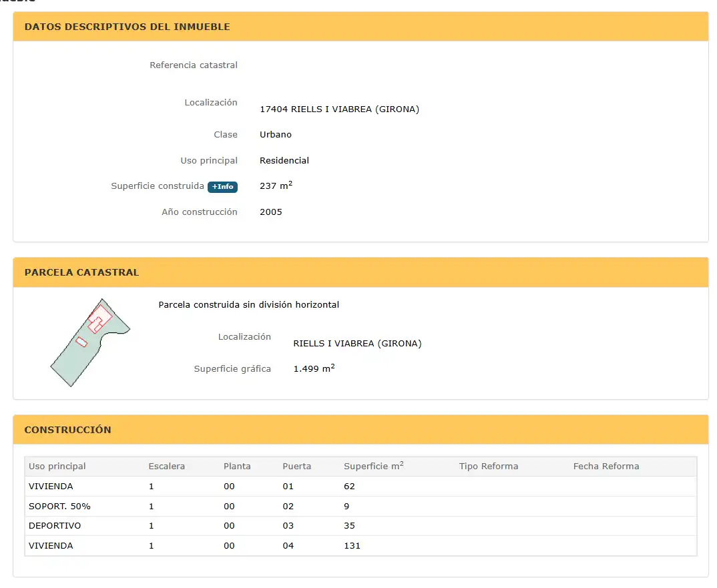The height and width of the screenshot is (588, 717).
Task: Select door number '01' in the table
Action: coord(288,487)
